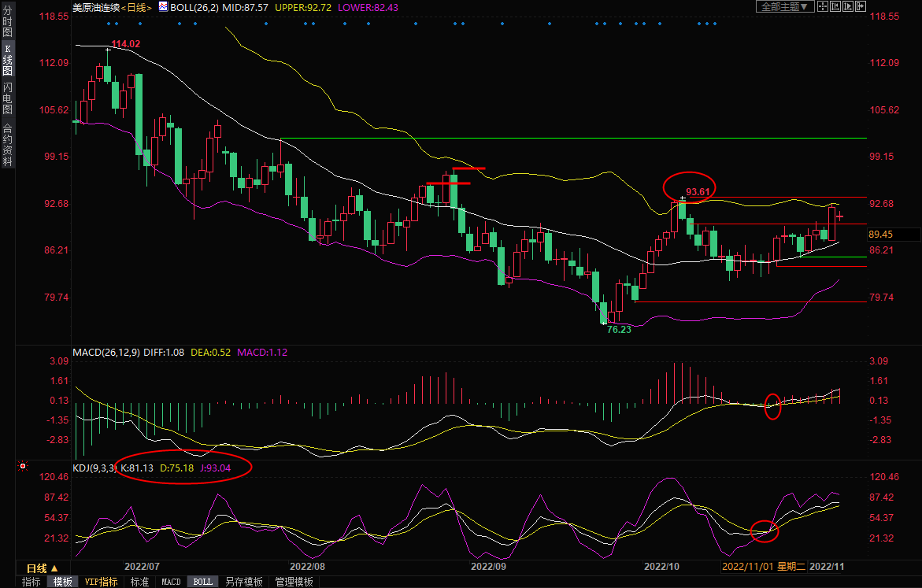Click the chart play-forward icon
The width and height of the screenshot is (922, 588).
[849, 6]
